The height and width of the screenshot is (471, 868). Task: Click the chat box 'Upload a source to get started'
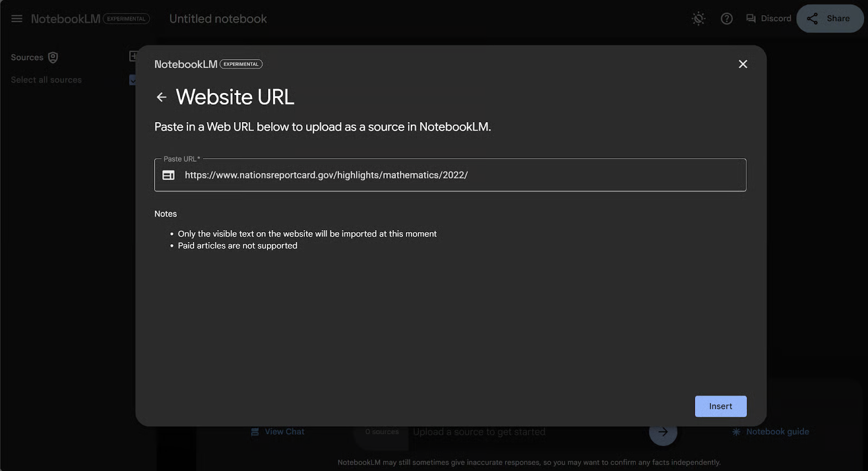coord(521,432)
